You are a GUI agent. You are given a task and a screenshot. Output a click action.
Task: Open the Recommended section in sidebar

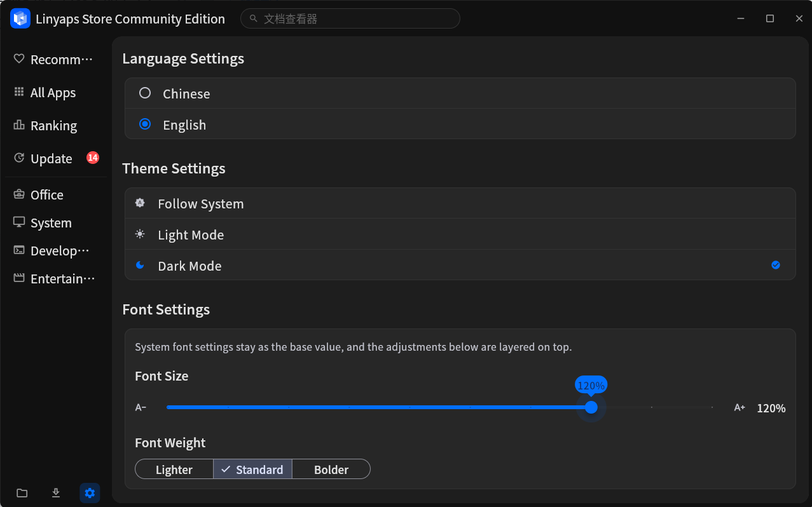click(x=56, y=59)
